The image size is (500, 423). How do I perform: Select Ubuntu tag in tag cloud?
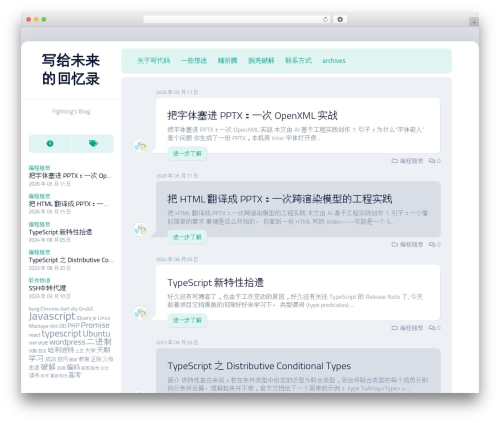tap(96, 334)
